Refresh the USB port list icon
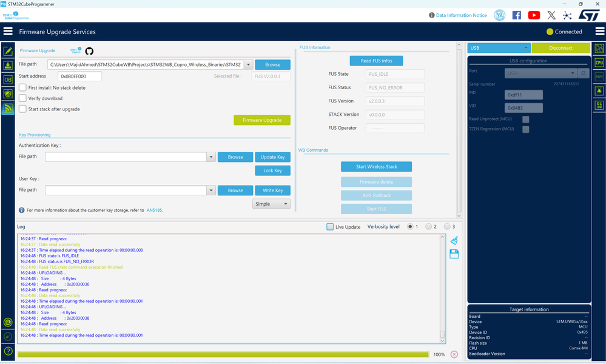The height and width of the screenshot is (364, 606). point(583,73)
